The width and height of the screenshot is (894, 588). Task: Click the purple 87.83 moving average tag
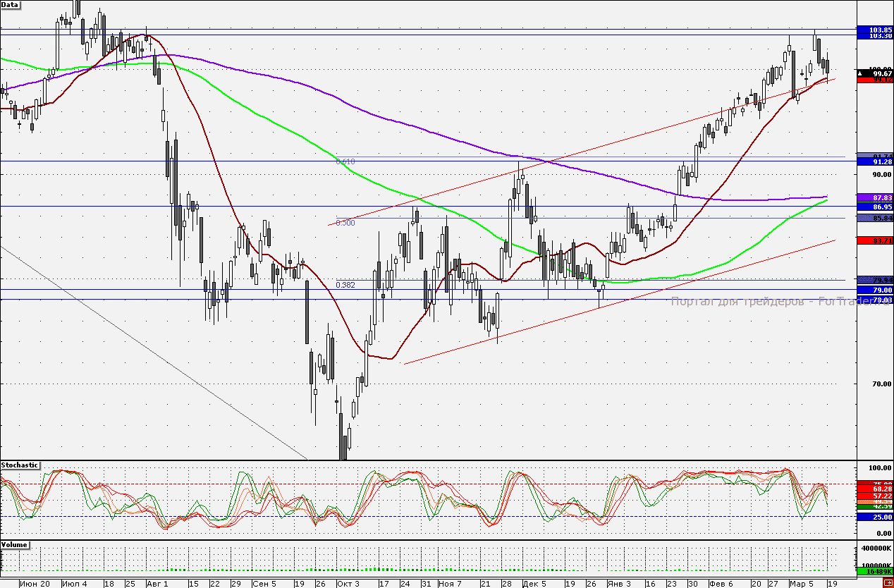click(875, 197)
